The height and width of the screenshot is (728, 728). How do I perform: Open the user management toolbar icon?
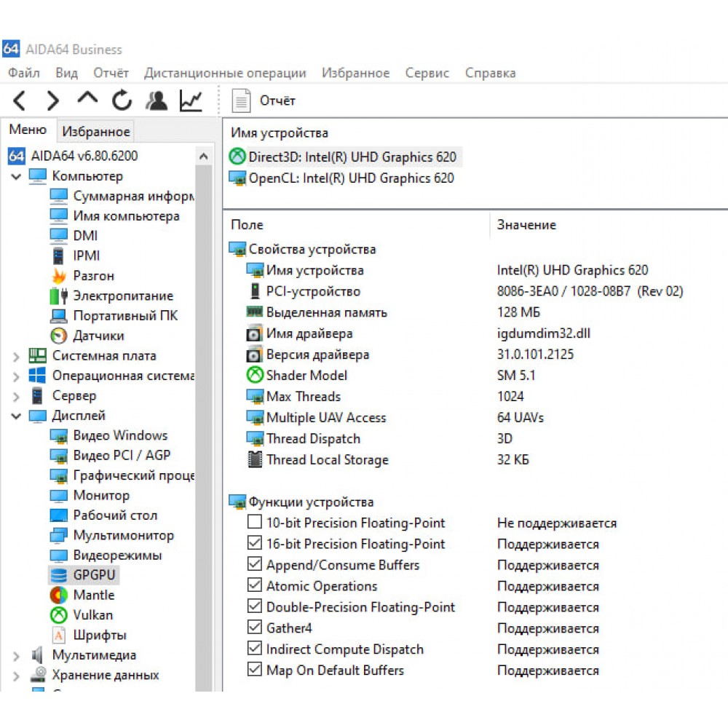(157, 100)
